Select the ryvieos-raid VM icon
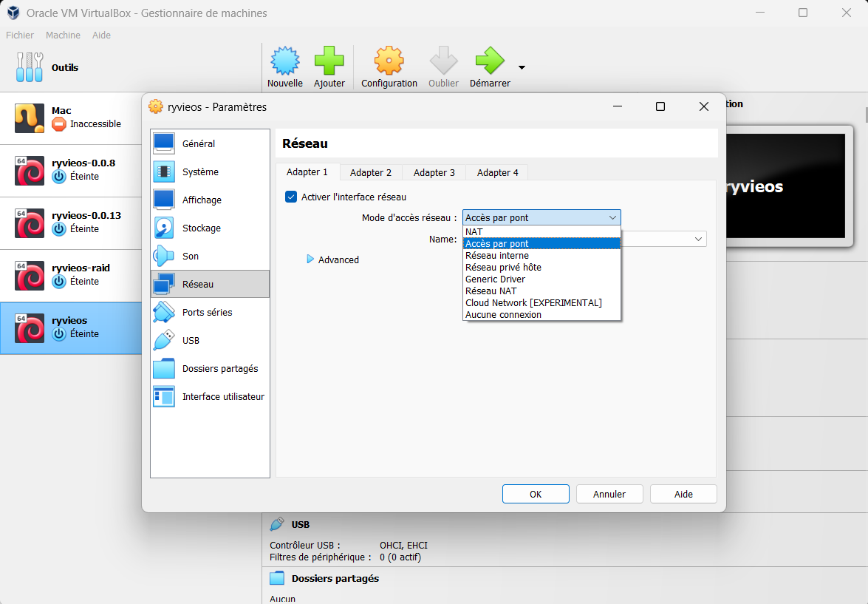This screenshot has height=604, width=868. point(30,276)
